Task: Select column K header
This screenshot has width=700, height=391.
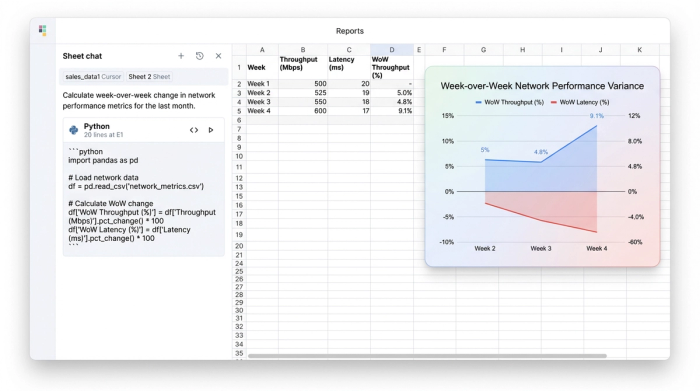Action: pyautogui.click(x=639, y=50)
